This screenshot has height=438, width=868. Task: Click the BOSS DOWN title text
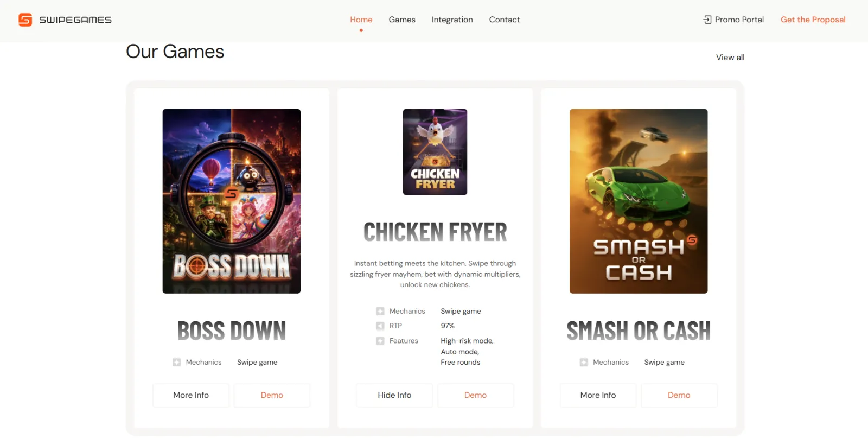click(232, 331)
